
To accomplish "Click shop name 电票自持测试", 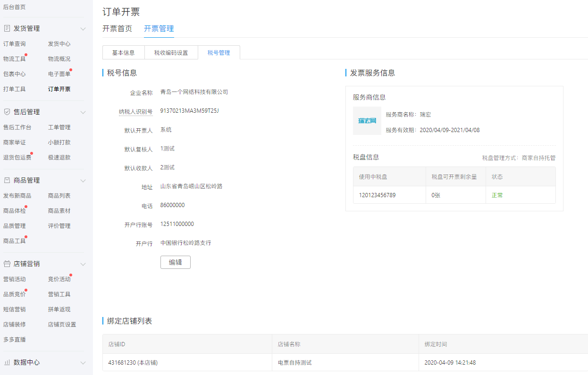I will coord(295,363).
